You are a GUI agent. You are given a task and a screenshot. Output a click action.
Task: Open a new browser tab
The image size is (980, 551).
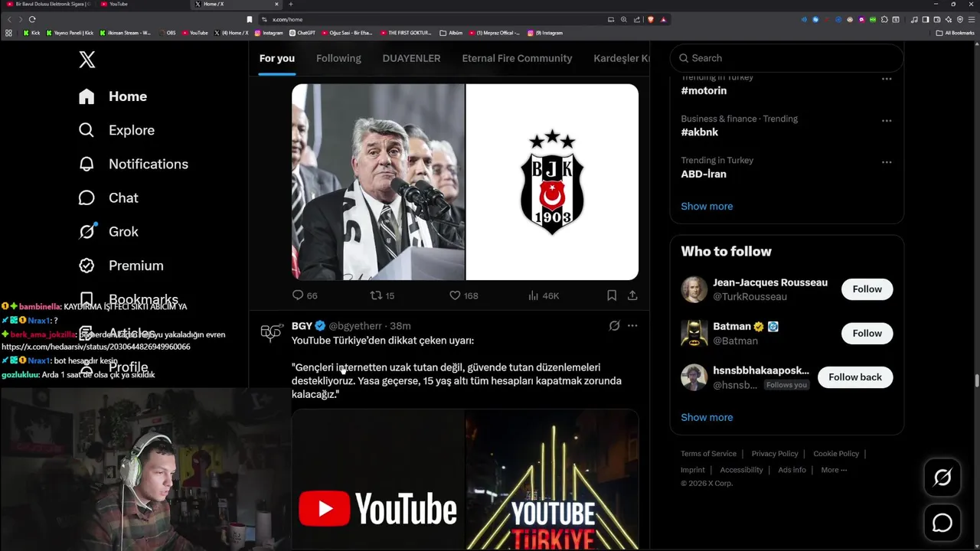point(290,4)
